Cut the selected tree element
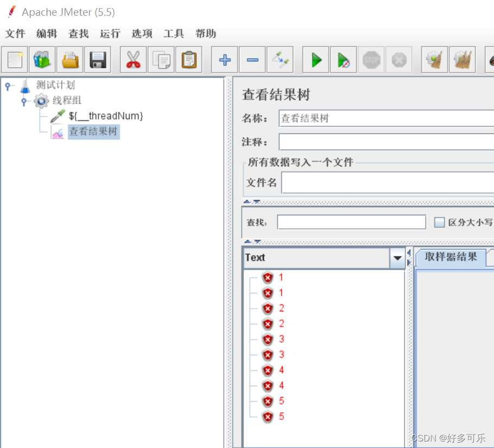Screen dimensions: 494x448 pos(133,60)
